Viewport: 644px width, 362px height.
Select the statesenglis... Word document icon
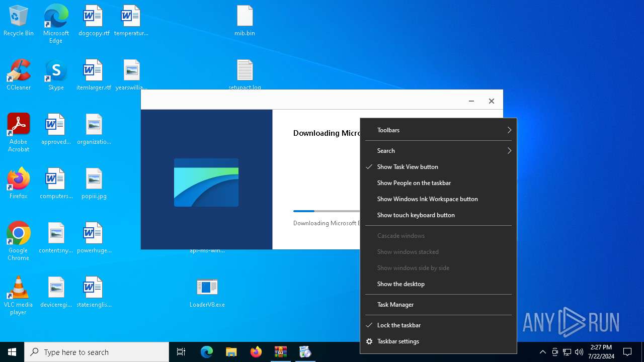click(94, 293)
